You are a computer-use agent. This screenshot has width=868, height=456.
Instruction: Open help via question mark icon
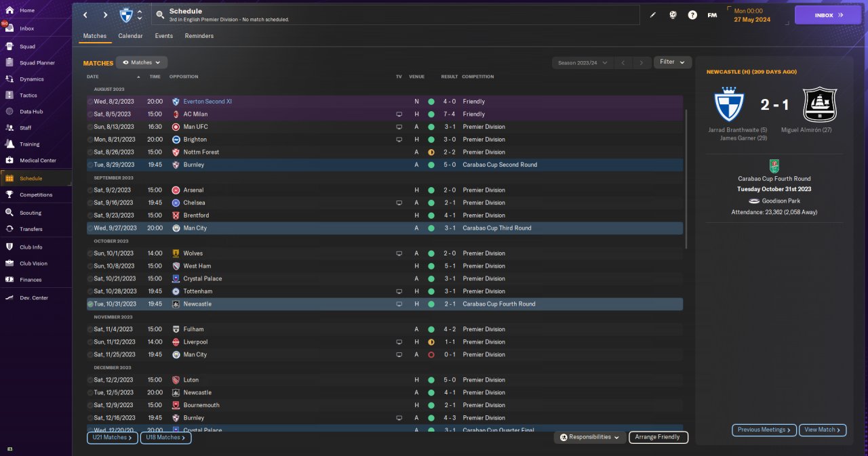pyautogui.click(x=692, y=15)
